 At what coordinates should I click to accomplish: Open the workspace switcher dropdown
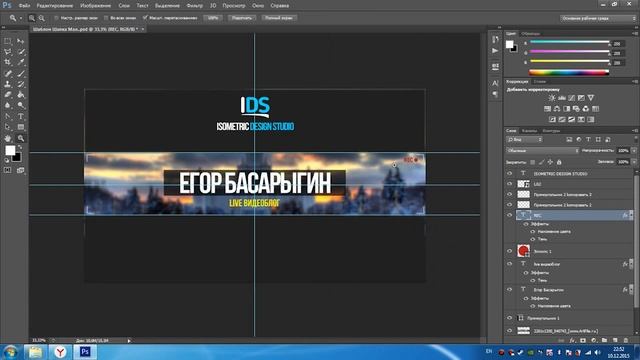click(x=597, y=18)
